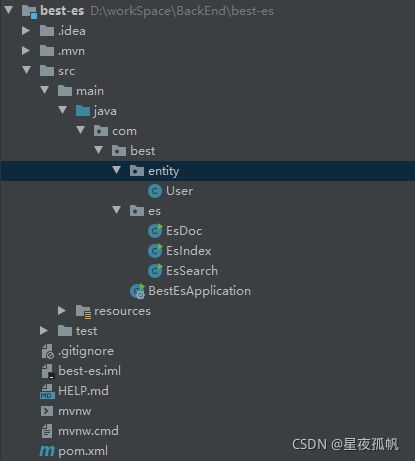The width and height of the screenshot is (415, 461).
Task: Click the .gitignore file icon
Action: click(x=47, y=351)
